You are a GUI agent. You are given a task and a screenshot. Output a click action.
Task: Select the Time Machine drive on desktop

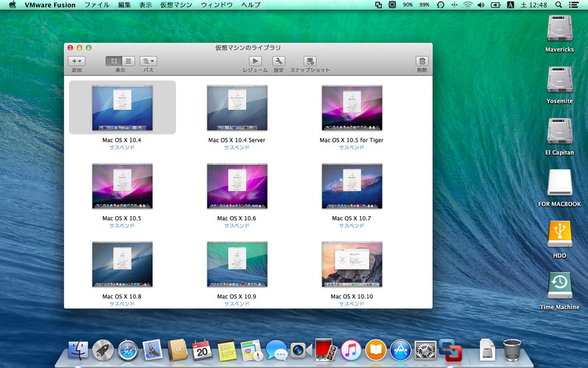click(559, 285)
